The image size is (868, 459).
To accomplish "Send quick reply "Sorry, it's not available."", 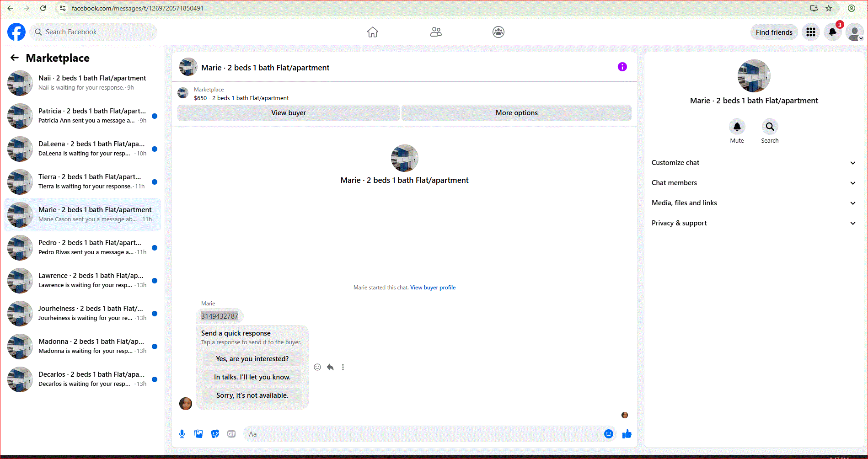I will (x=252, y=395).
